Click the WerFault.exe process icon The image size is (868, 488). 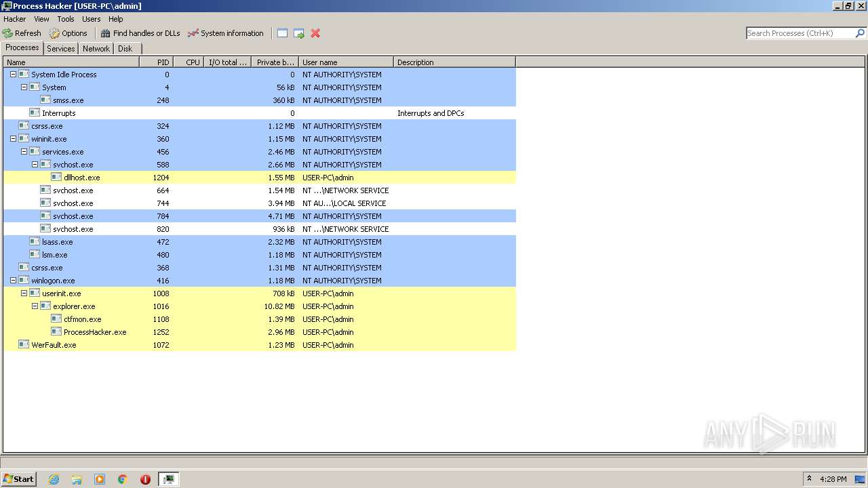click(x=24, y=345)
